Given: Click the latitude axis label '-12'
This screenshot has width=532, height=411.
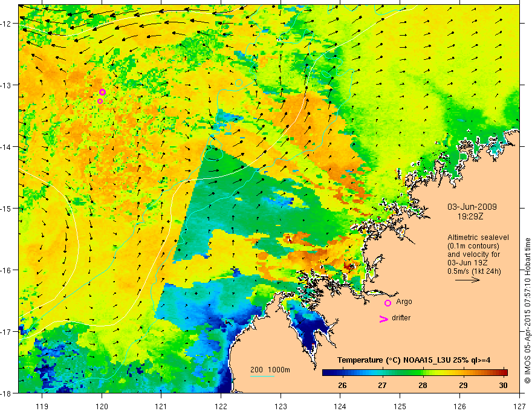Looking at the screenshot, I should (7, 24).
